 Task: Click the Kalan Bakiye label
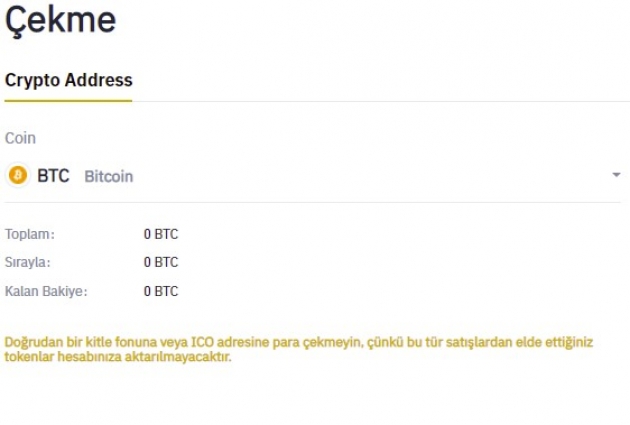[x=46, y=291]
